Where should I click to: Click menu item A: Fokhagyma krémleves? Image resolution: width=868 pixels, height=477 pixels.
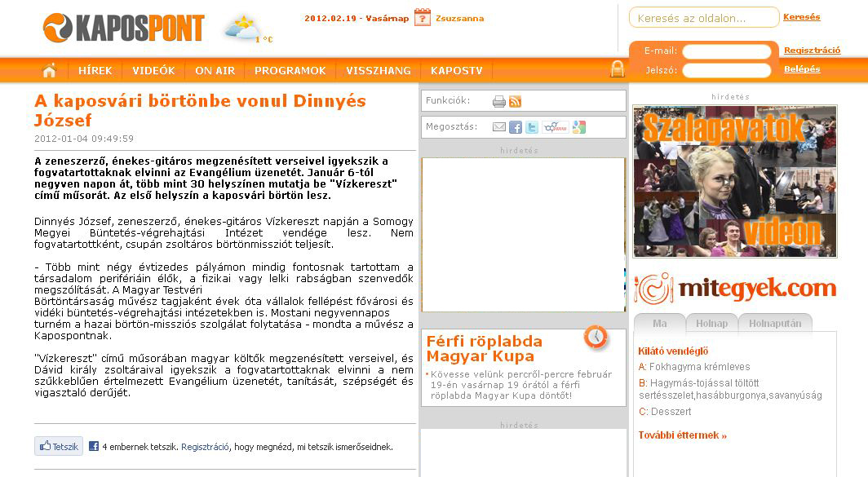point(694,367)
